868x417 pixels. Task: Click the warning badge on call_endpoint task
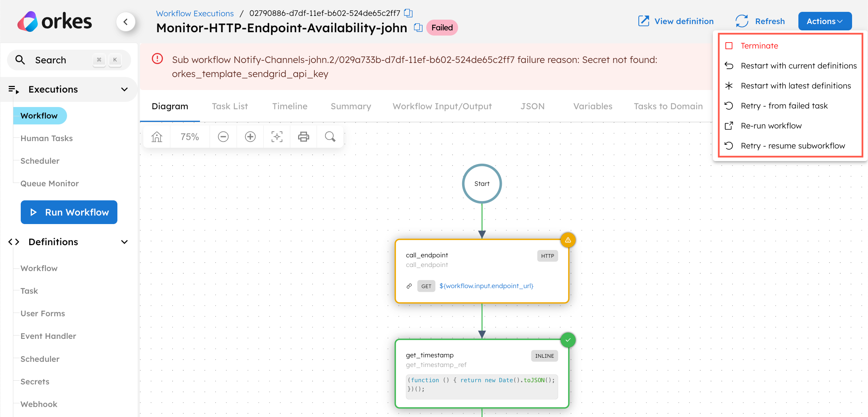coord(568,240)
